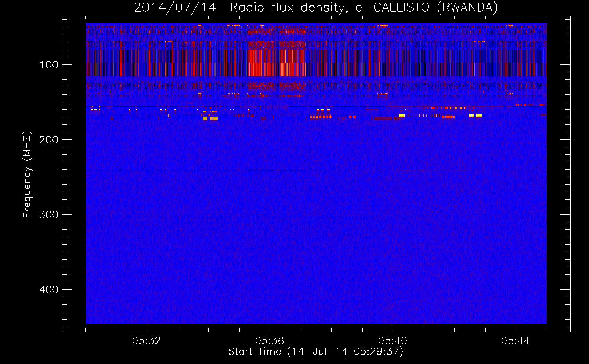Click the 300 frequency tick label
This screenshot has width=589, height=364.
[49, 215]
